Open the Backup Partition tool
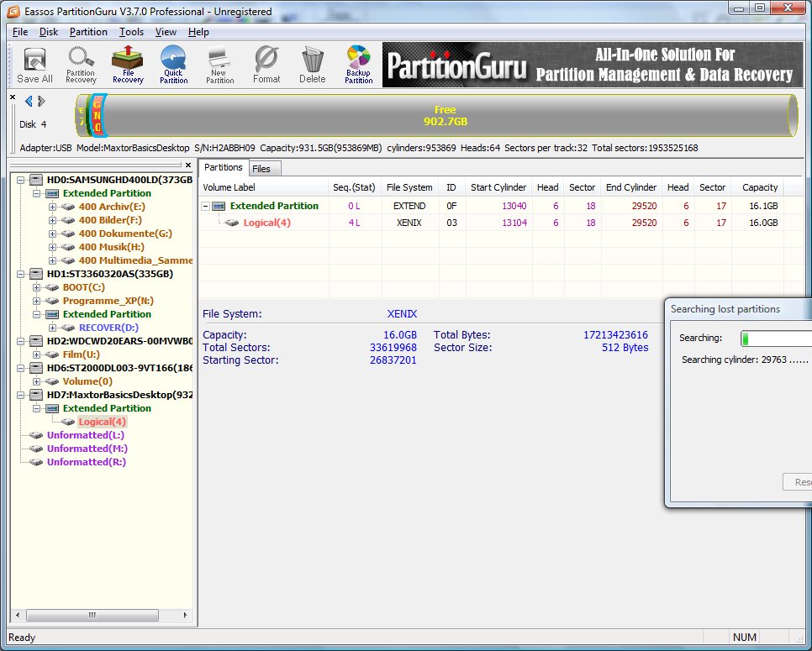812x651 pixels. (358, 66)
